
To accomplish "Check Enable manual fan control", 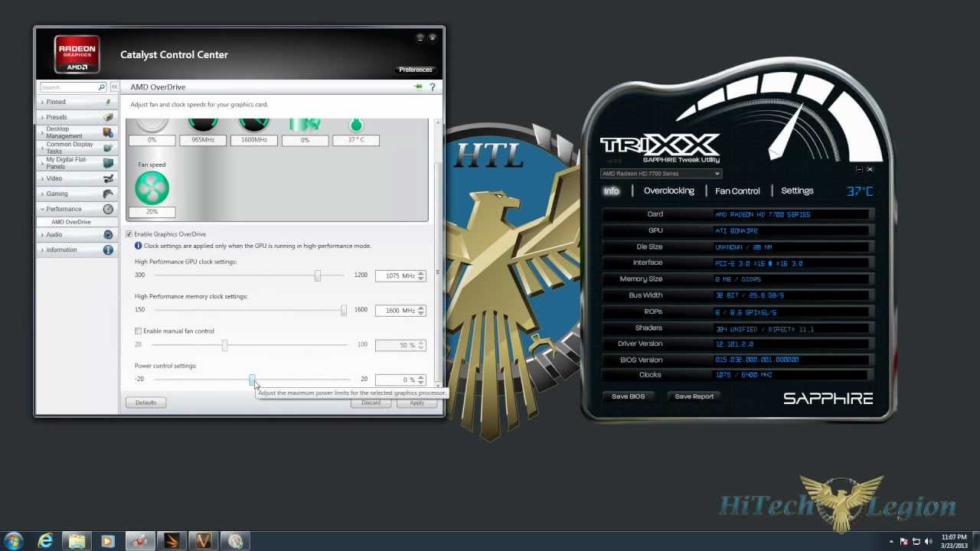I will (138, 331).
